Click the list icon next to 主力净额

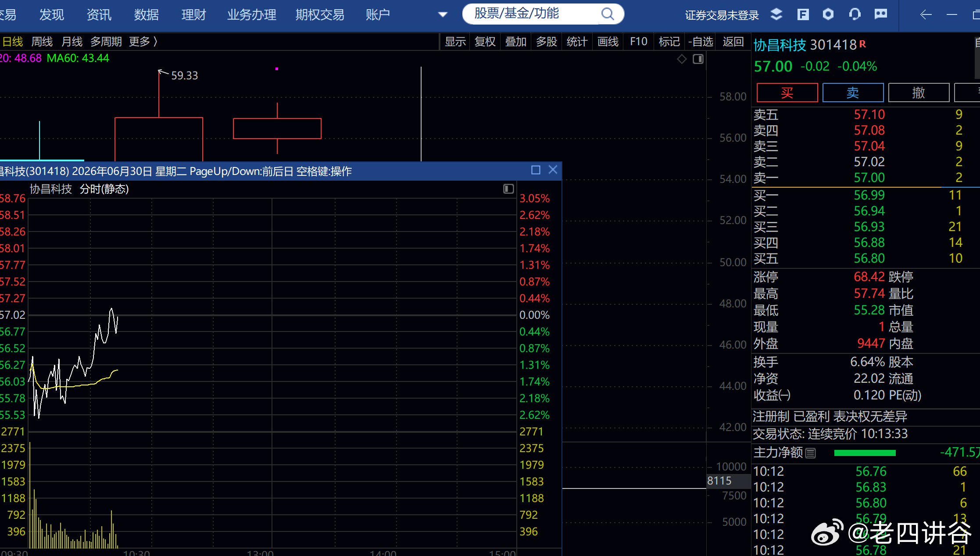(811, 453)
